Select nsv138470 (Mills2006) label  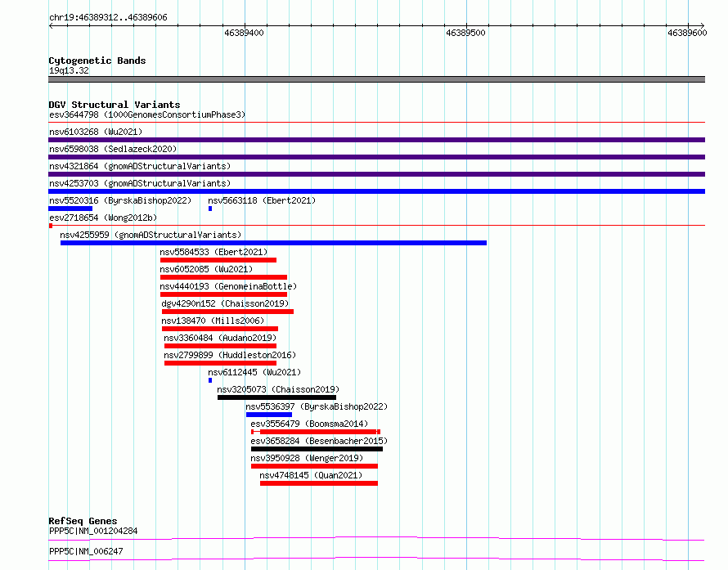(213, 321)
